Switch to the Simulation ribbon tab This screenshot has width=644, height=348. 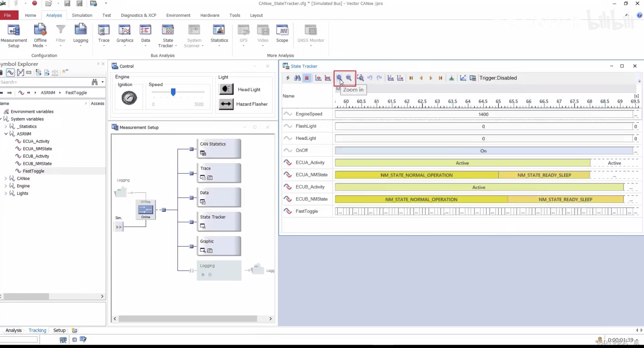click(82, 15)
